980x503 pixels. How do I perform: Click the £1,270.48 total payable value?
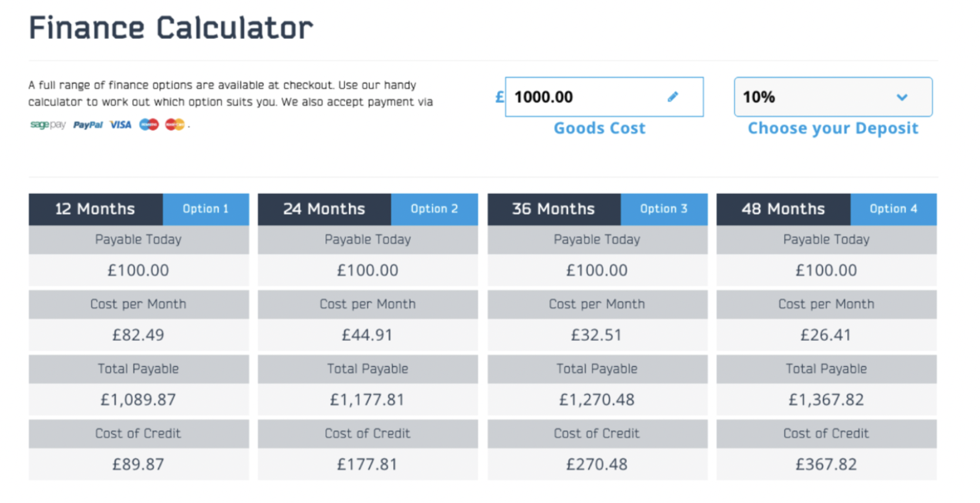(597, 400)
